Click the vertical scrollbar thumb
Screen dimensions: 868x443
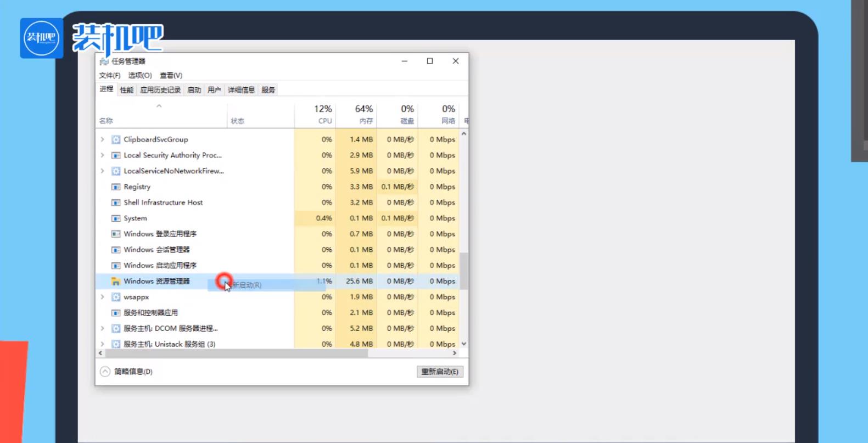(464, 271)
